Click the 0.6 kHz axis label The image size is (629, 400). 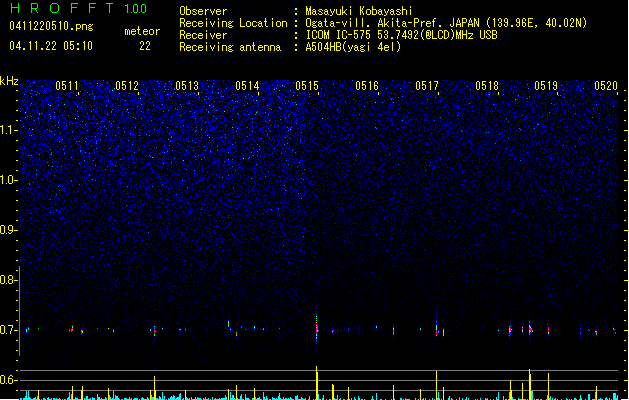9,380
